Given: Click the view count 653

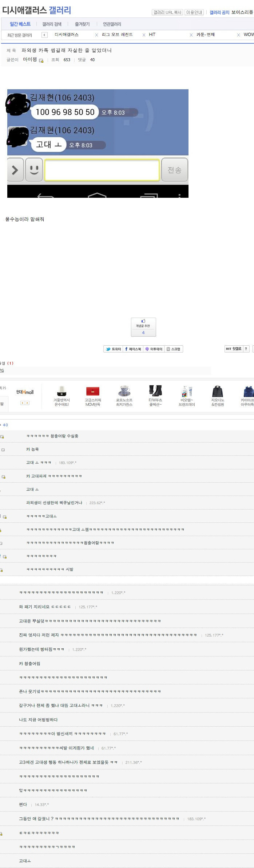Looking at the screenshot, I should [67, 60].
